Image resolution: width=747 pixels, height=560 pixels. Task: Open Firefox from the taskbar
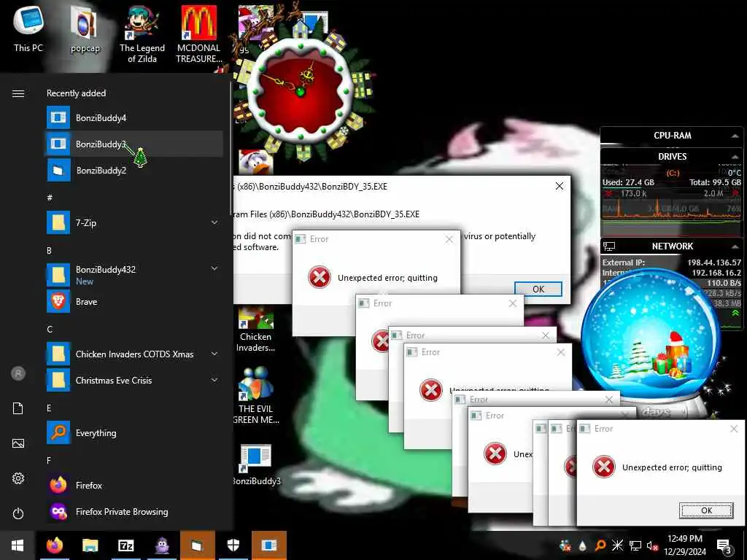click(54, 545)
